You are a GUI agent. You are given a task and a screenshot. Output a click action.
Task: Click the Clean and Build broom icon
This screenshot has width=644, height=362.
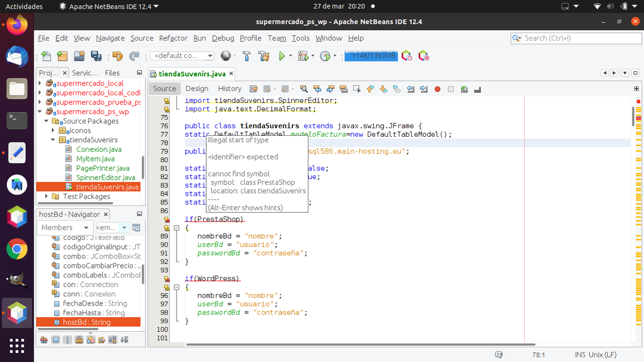[x=264, y=56]
